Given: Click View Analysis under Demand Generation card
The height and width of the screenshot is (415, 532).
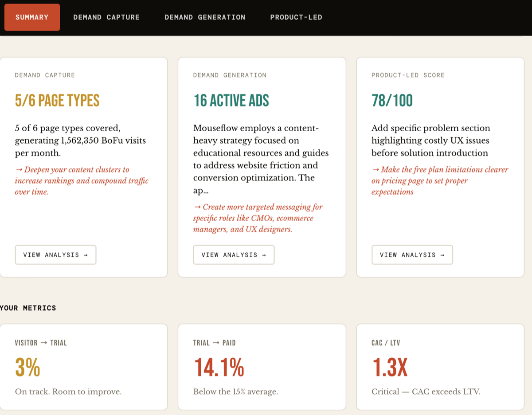Looking at the screenshot, I should click(x=234, y=254).
